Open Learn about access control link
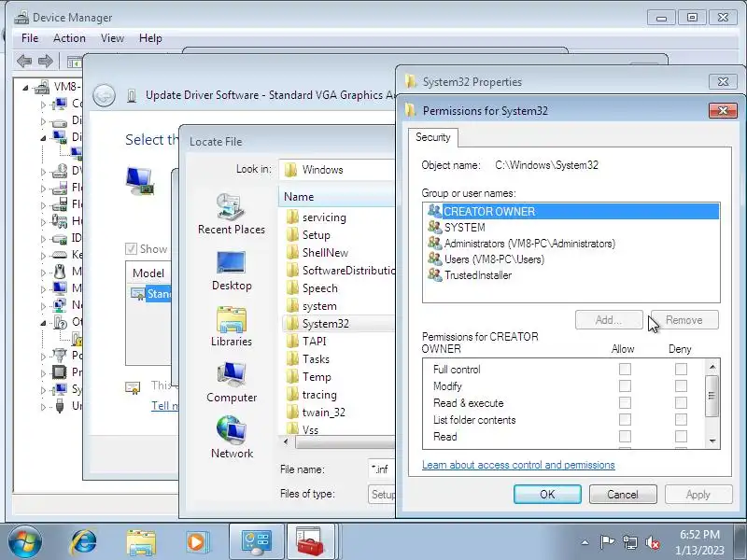Viewport: 747px width, 560px height. (518, 465)
